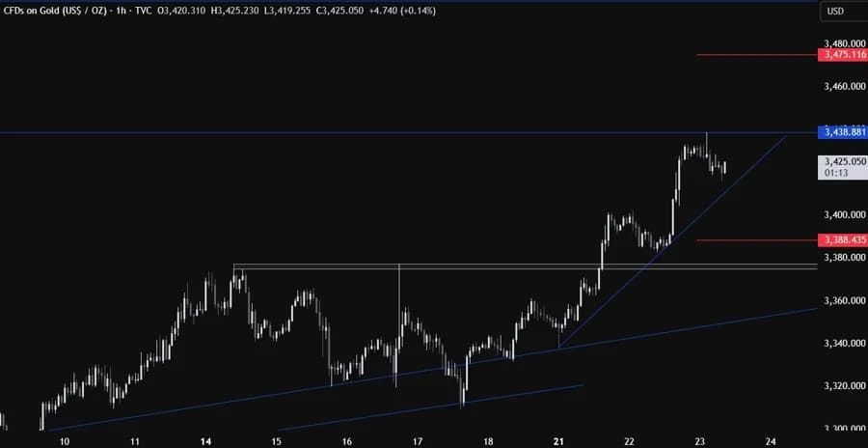Screen dimensions: 868x448
Task: Click date 10 on time axis
Action: 64,440
